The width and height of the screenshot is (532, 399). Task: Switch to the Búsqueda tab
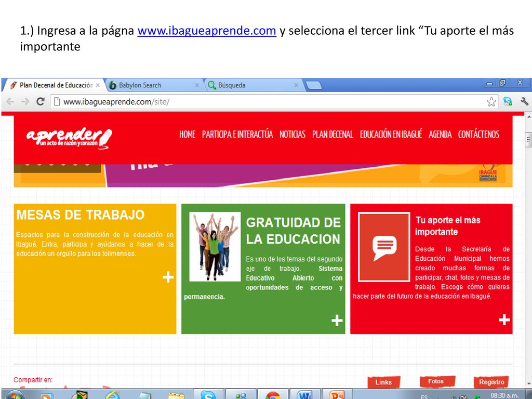253,85
